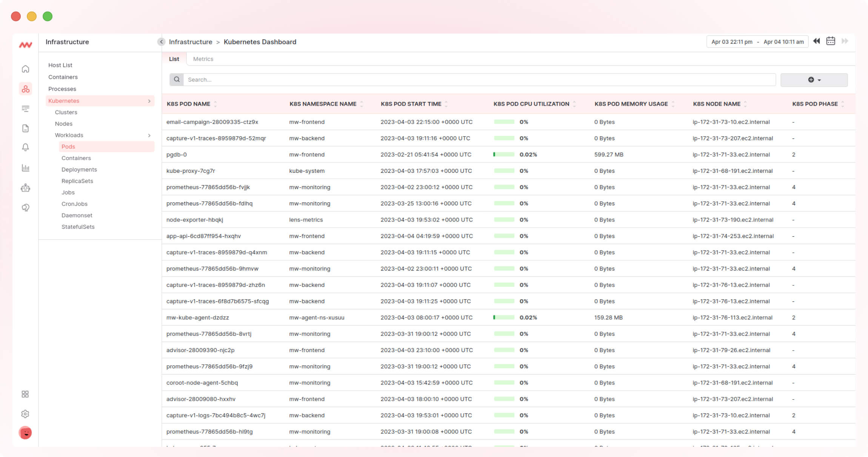868x457 pixels.
Task: Open the bar-chart dashboards icon
Action: coord(25,168)
